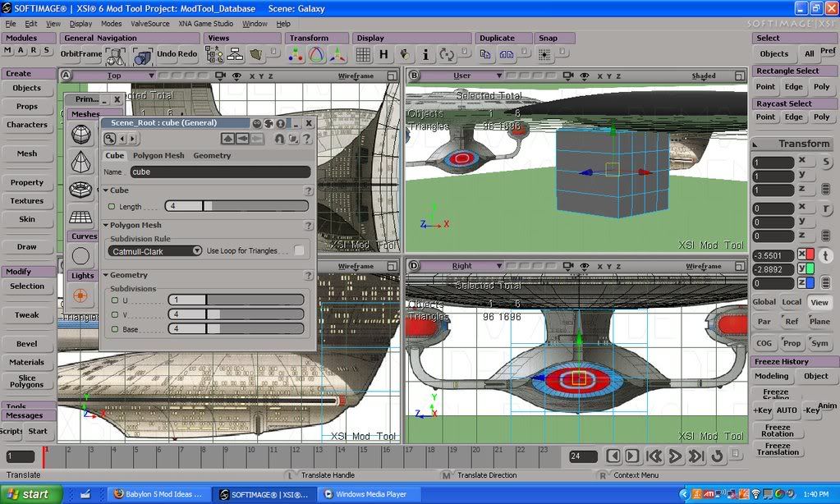Click the Bevel button

27,344
